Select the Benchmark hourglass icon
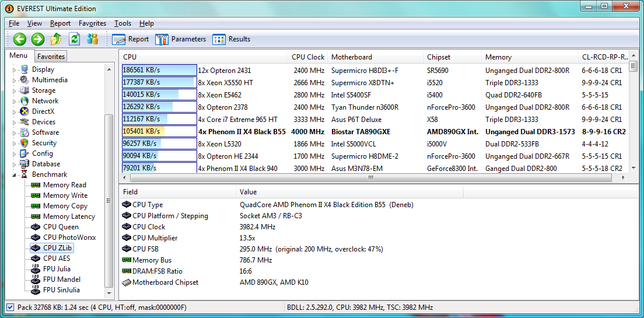 (24, 174)
